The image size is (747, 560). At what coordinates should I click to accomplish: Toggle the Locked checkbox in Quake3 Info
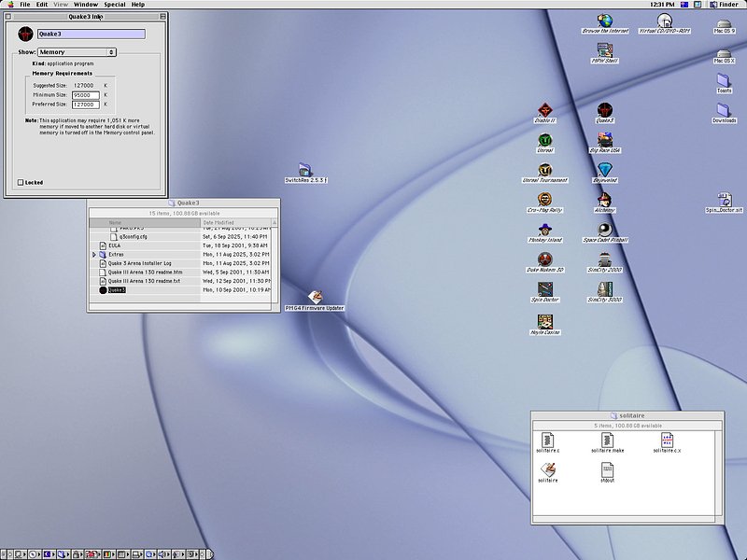(21, 182)
